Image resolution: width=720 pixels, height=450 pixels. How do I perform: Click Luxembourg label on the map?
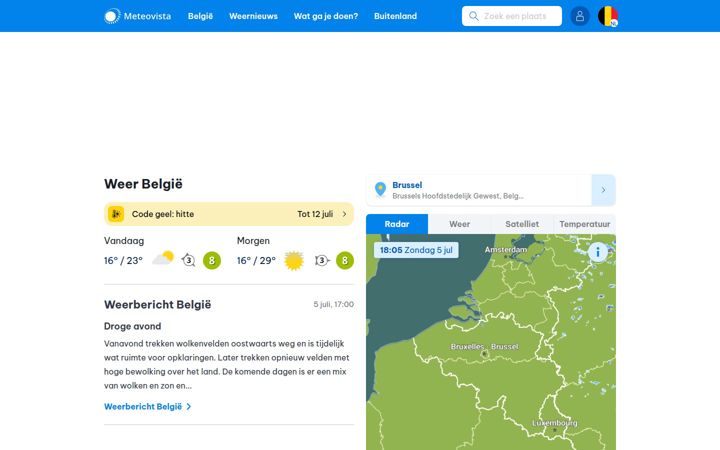coord(555,422)
